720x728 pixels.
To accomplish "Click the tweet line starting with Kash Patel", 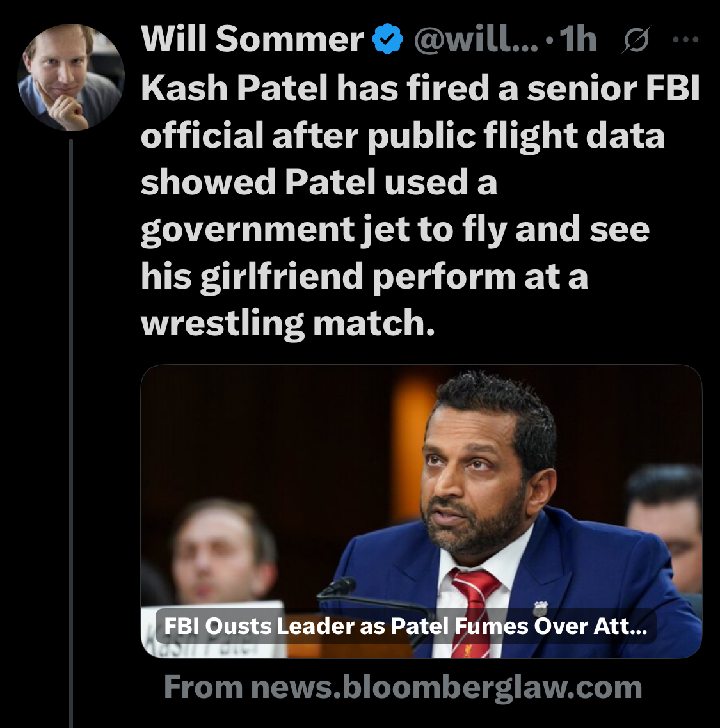I will tap(420, 88).
